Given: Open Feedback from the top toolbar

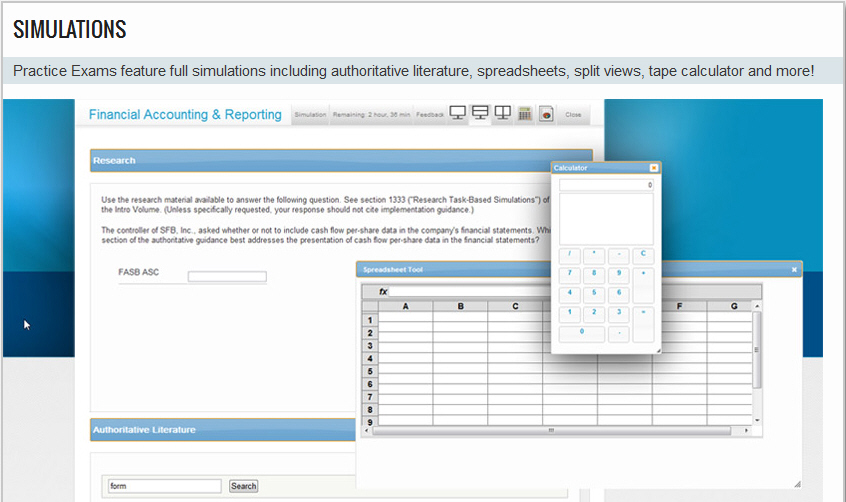Looking at the screenshot, I should coord(430,115).
